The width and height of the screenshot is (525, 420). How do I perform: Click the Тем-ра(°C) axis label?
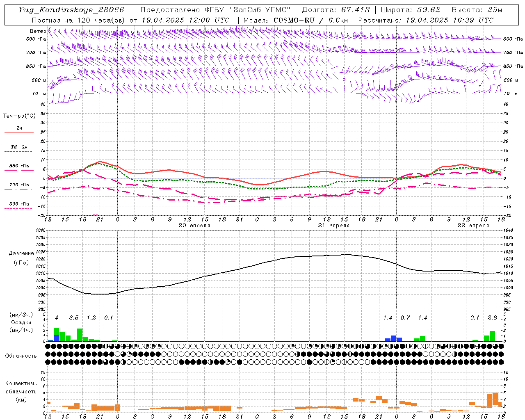19,116
